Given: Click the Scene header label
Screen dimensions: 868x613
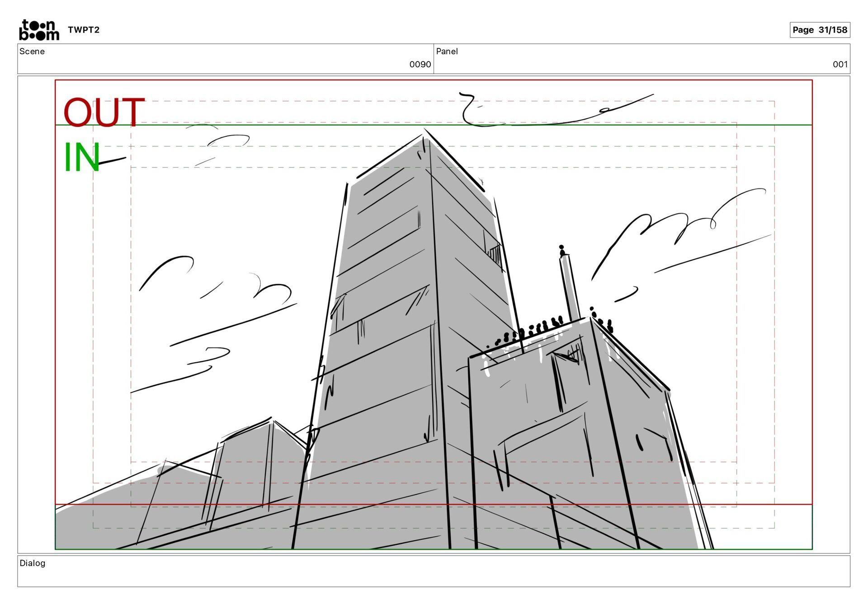Looking at the screenshot, I should [x=32, y=51].
